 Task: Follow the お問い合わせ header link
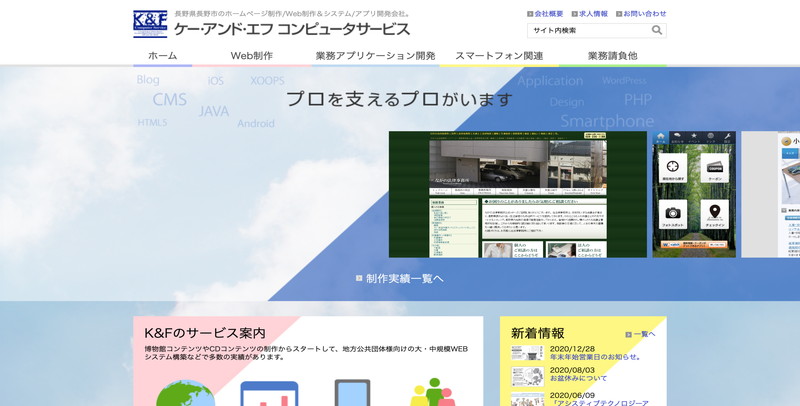tap(645, 14)
